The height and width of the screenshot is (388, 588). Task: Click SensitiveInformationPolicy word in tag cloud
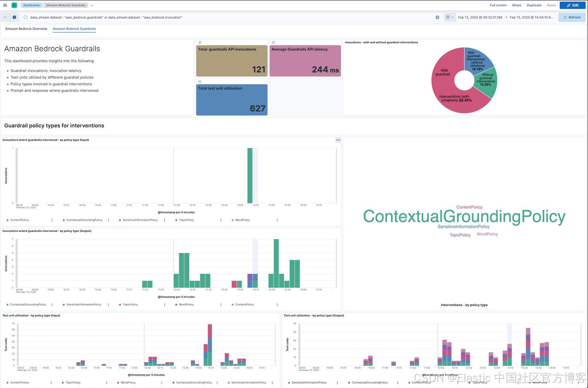[463, 227]
